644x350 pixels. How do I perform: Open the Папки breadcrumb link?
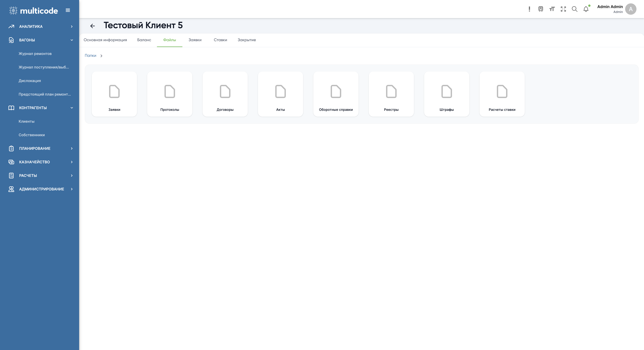90,56
